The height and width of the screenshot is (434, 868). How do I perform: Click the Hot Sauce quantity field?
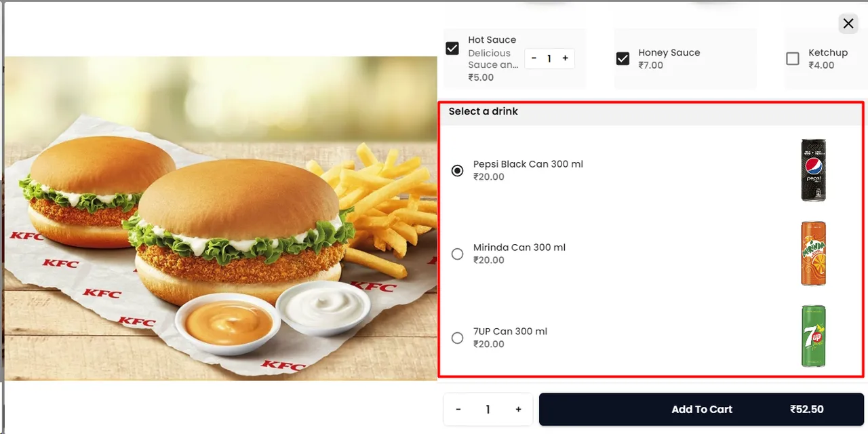[549, 58]
